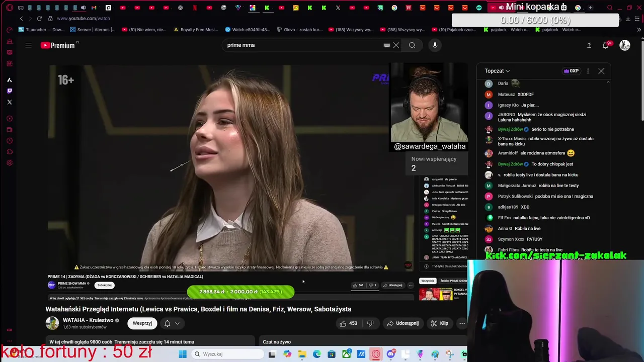Expand the 'Topczat' chat mode dropdown

click(497, 71)
